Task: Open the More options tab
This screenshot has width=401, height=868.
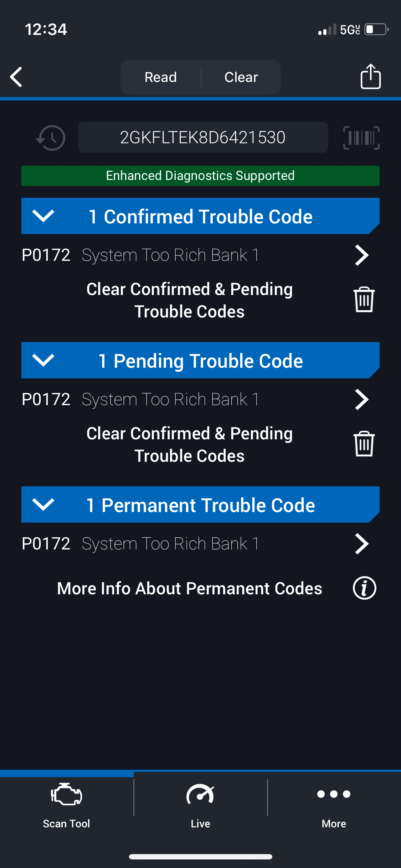Action: (x=334, y=804)
